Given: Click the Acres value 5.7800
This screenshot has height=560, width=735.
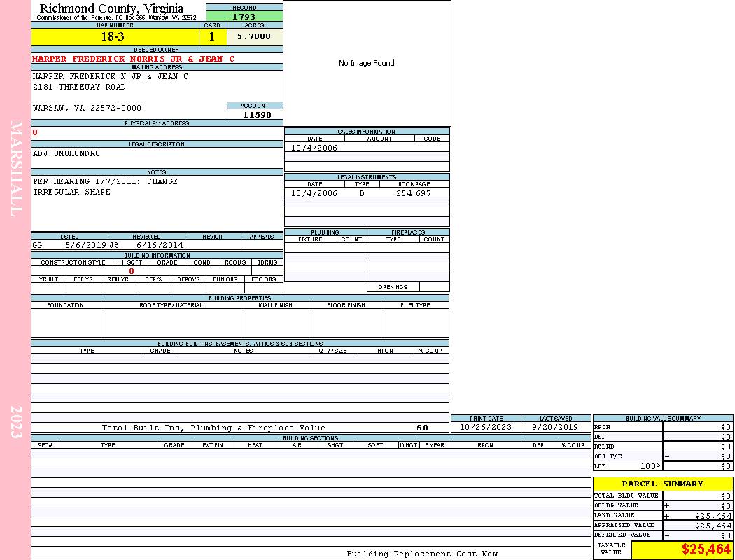Looking at the screenshot, I should 253,37.
